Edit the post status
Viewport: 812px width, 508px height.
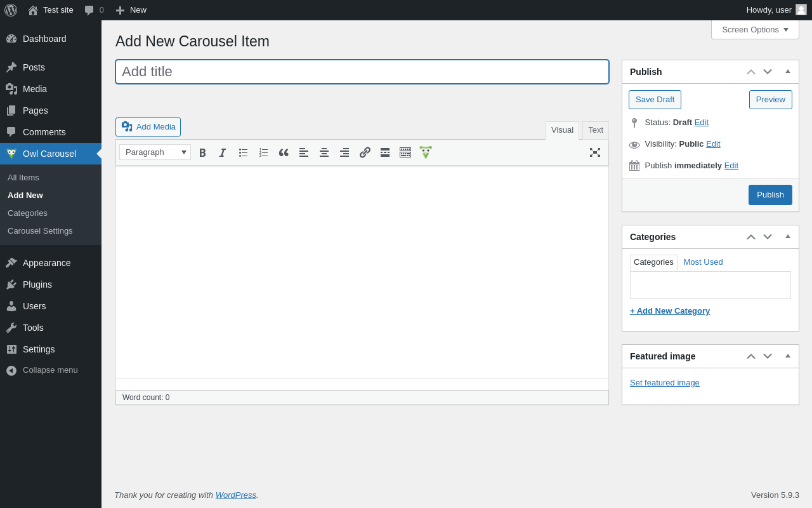click(702, 122)
